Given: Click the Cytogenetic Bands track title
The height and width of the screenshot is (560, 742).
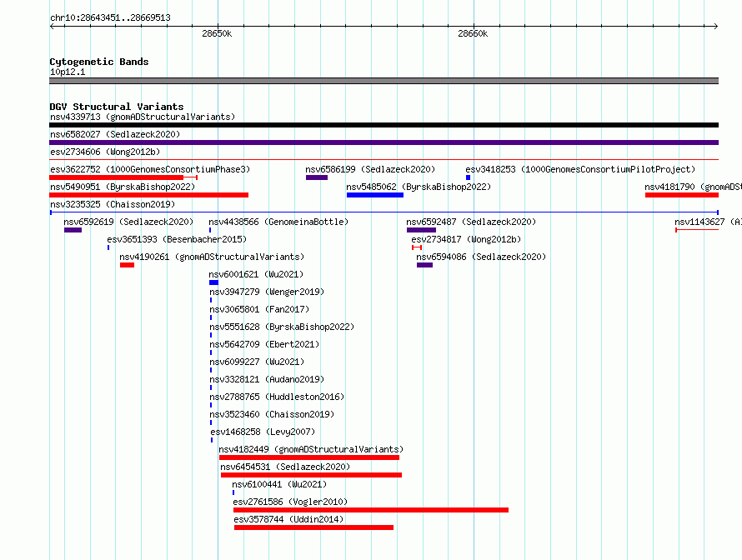Looking at the screenshot, I should pyautogui.click(x=99, y=62).
